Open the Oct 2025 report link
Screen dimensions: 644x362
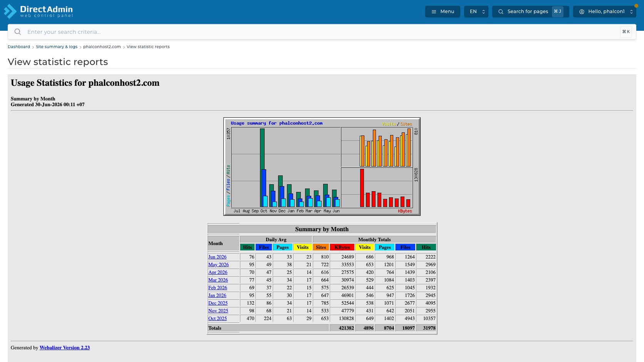tap(217, 319)
